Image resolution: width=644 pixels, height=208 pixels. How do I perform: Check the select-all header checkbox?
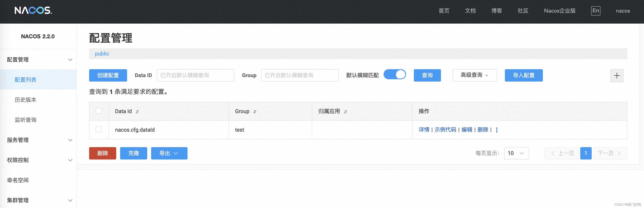tap(99, 111)
